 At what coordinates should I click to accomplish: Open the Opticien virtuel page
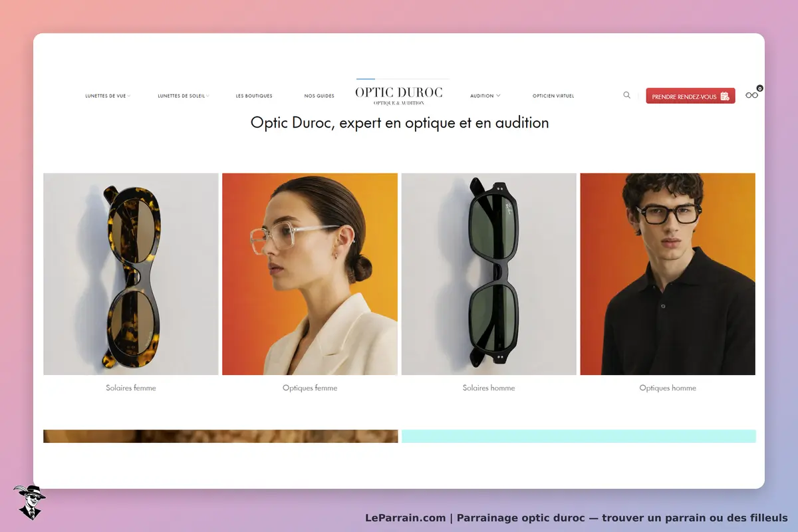tap(553, 96)
